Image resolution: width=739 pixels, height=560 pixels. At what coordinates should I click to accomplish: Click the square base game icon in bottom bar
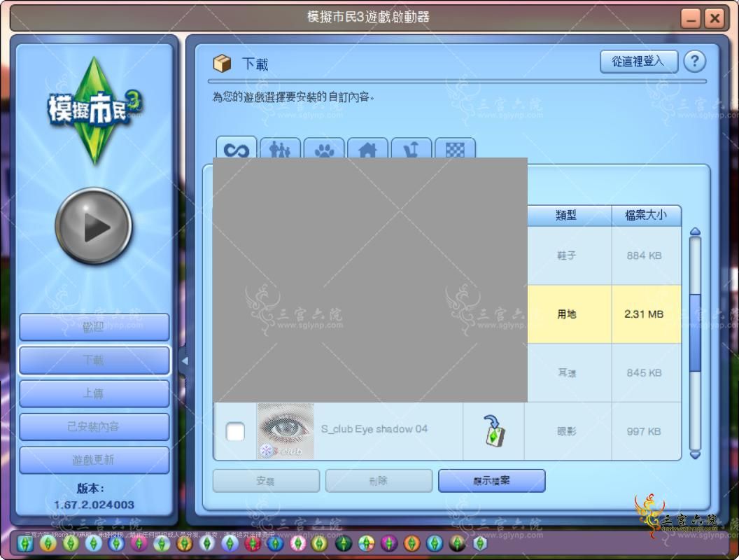point(25,544)
